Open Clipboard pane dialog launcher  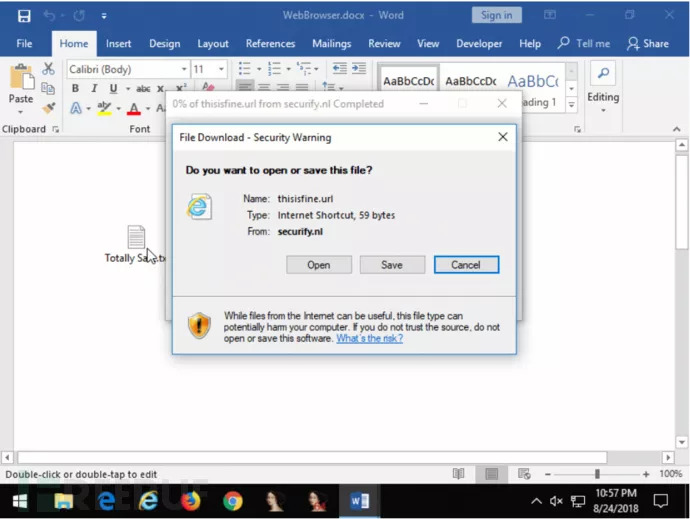55,129
